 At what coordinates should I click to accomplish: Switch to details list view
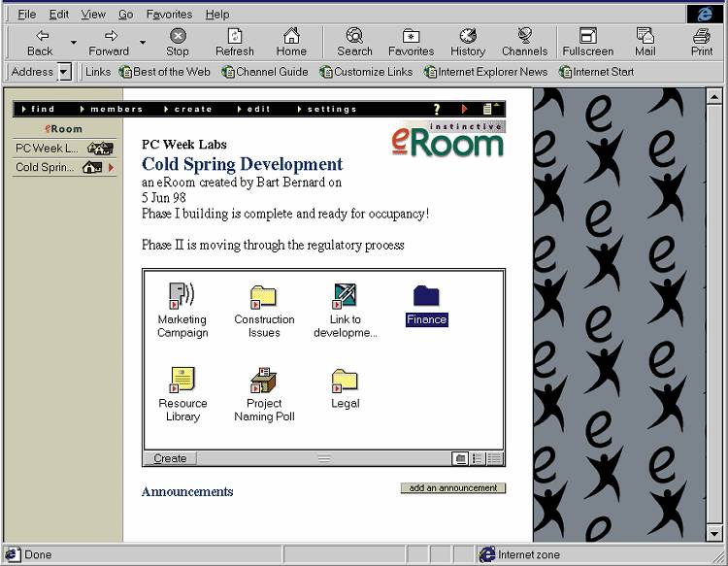(494, 459)
